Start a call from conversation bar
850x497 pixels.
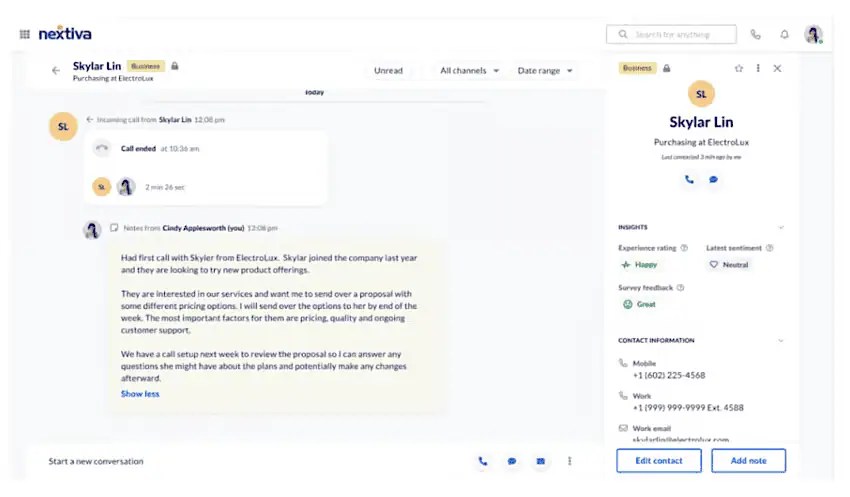click(x=483, y=461)
